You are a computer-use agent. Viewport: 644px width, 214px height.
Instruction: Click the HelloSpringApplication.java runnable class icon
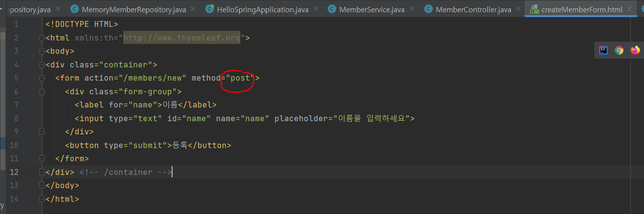[210, 9]
